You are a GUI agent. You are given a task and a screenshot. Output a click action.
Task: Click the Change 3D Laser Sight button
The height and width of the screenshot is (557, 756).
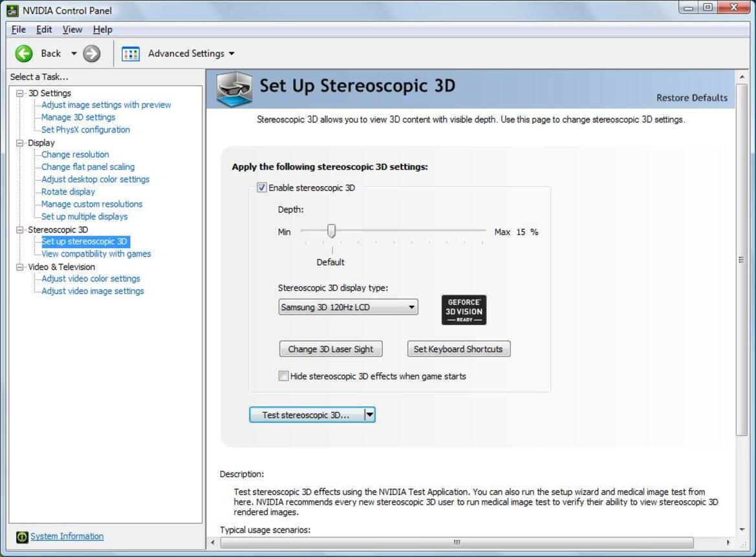330,349
